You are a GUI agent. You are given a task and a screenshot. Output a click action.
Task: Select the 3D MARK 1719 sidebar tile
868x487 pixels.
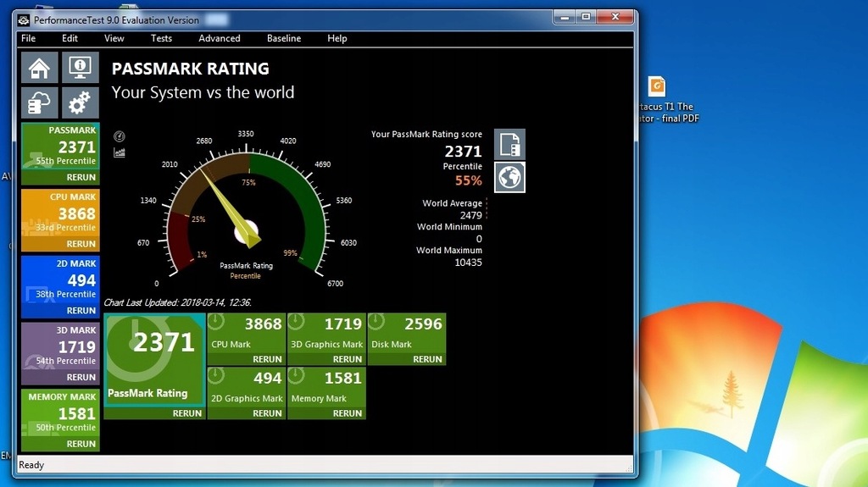60,346
